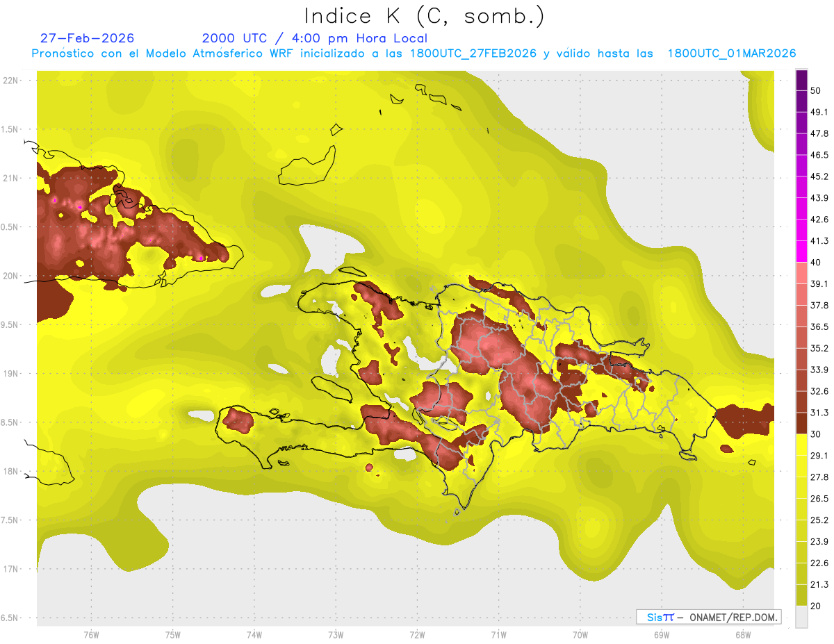This screenshot has height=644, width=834.
Task: Click the "Sis – ONAMET/REP.DOM." credit label
Action: [710, 617]
